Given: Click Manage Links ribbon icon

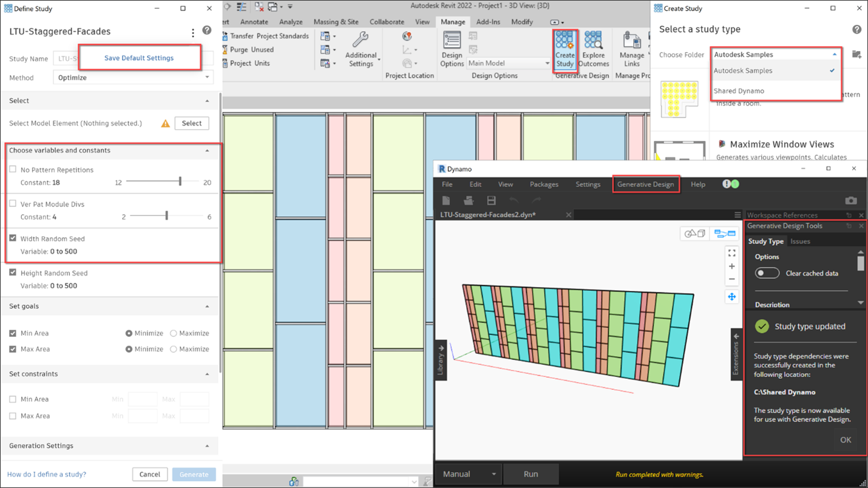Looking at the screenshot, I should [x=632, y=50].
